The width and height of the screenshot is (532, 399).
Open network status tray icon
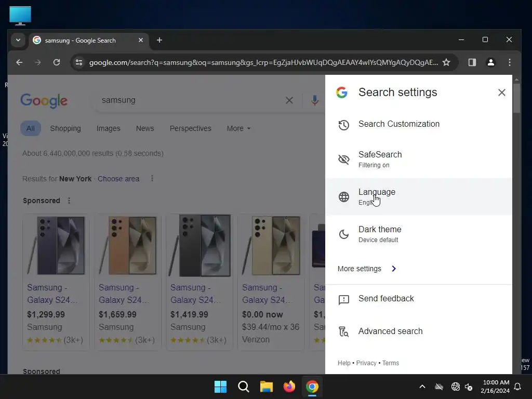[455, 387]
